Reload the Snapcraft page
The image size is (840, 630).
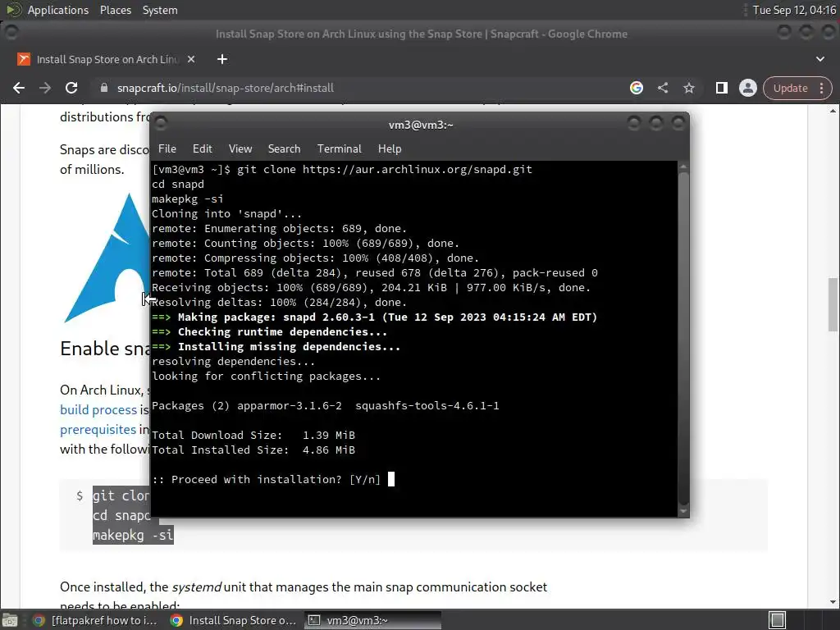click(71, 88)
